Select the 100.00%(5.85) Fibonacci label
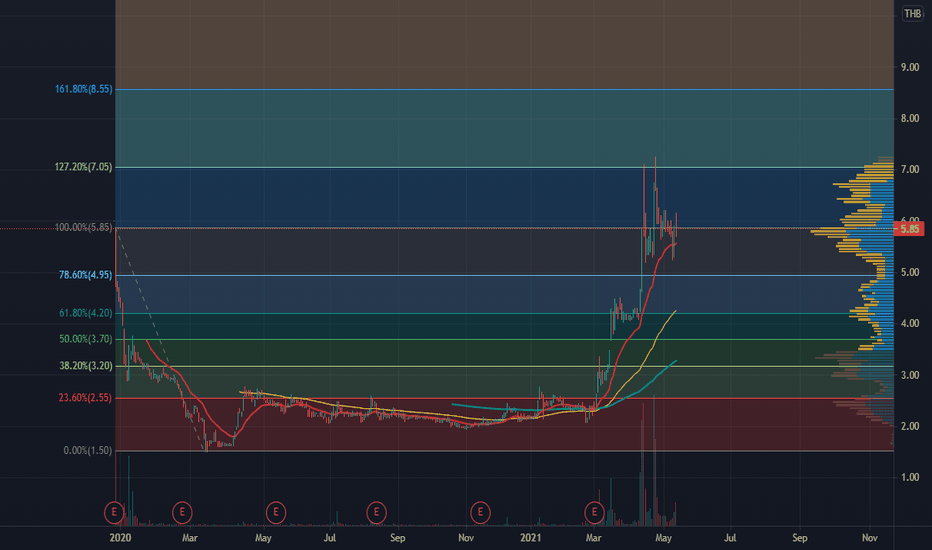Image resolution: width=932 pixels, height=550 pixels. coord(83,228)
